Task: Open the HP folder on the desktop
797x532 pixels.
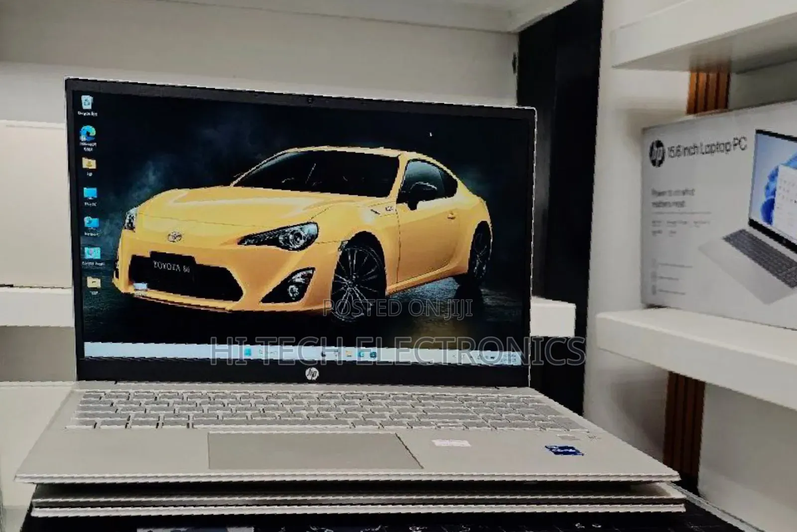Action: coord(89,166)
